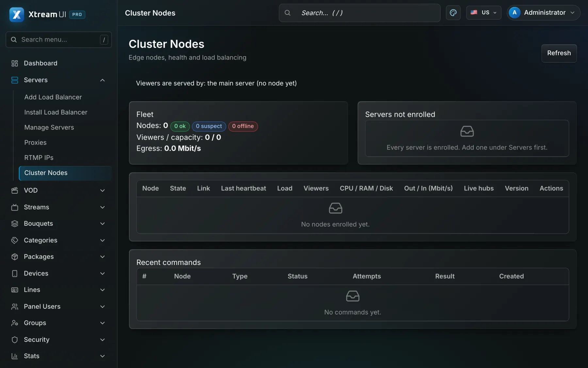The image size is (588, 368).
Task: Click the Refresh button
Action: [559, 53]
